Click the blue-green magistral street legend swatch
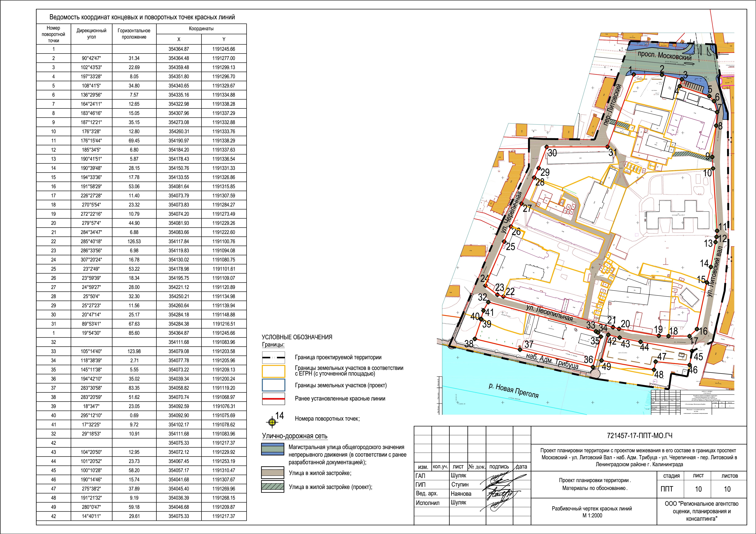The height and width of the screenshot is (534, 756). [x=273, y=449]
